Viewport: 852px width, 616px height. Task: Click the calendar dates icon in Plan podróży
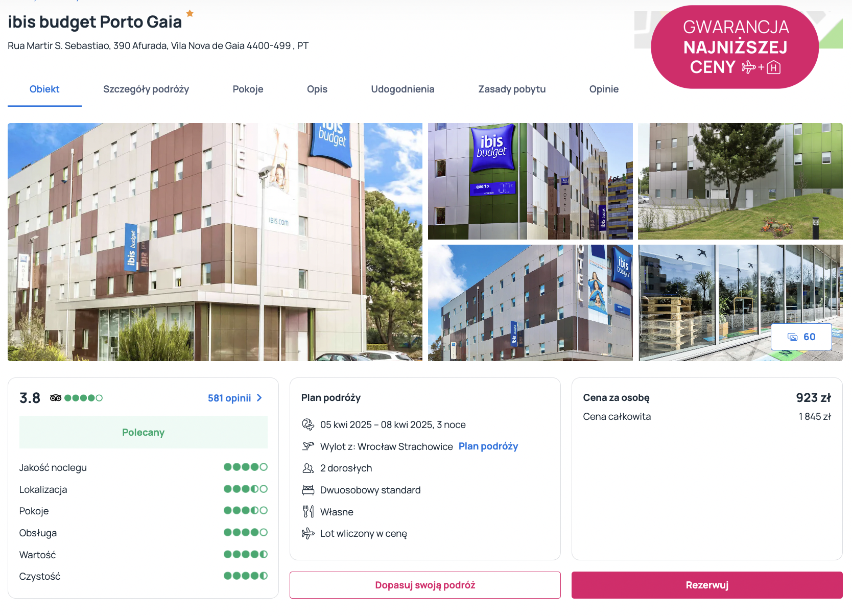pyautogui.click(x=308, y=424)
